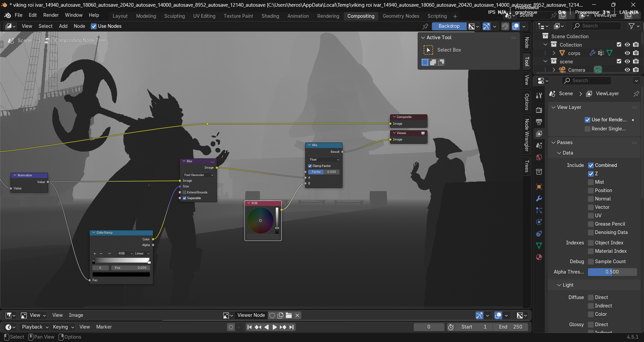Open the World properties globe icon
This screenshot has width=644, height=342.
pos(539,157)
